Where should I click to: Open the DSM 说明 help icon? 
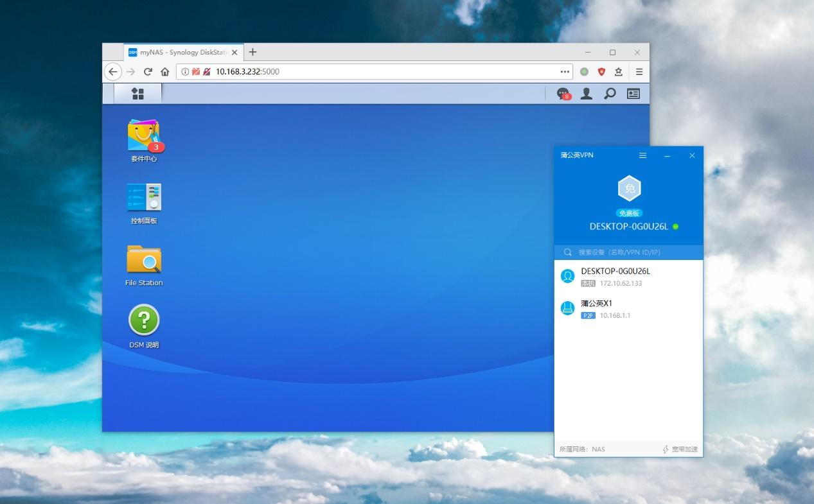coord(144,327)
